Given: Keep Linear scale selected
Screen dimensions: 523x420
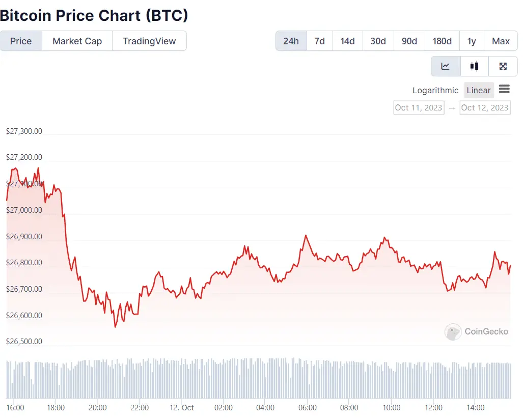Looking at the screenshot, I should pos(478,90).
